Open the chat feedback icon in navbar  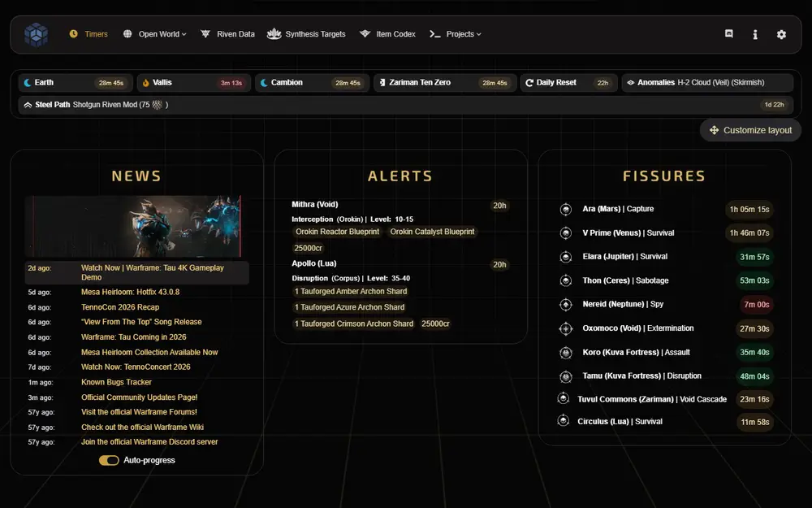click(x=728, y=33)
